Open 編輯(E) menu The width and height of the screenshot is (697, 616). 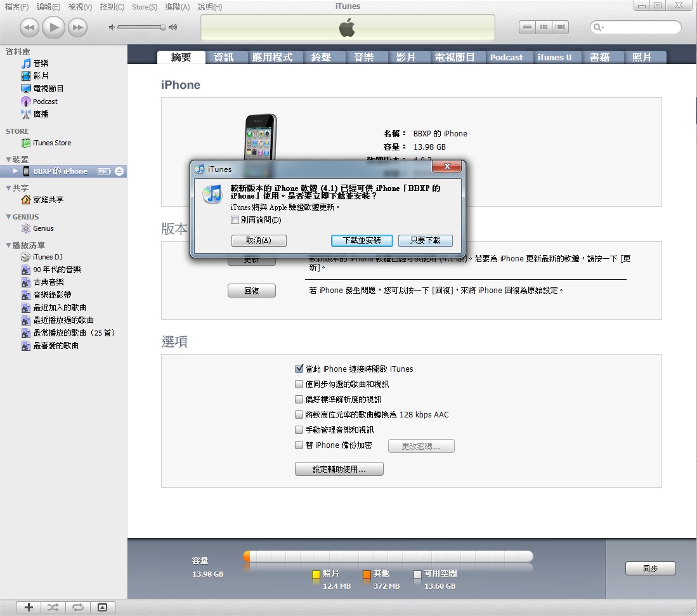click(48, 7)
